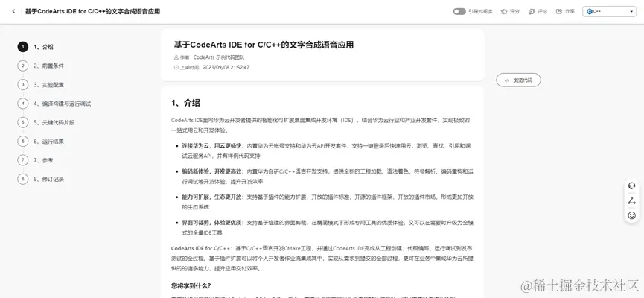644x298 pixels.
Task: Click the bold text 界面可裁剪,体验更优质
Action: [x=212, y=222]
